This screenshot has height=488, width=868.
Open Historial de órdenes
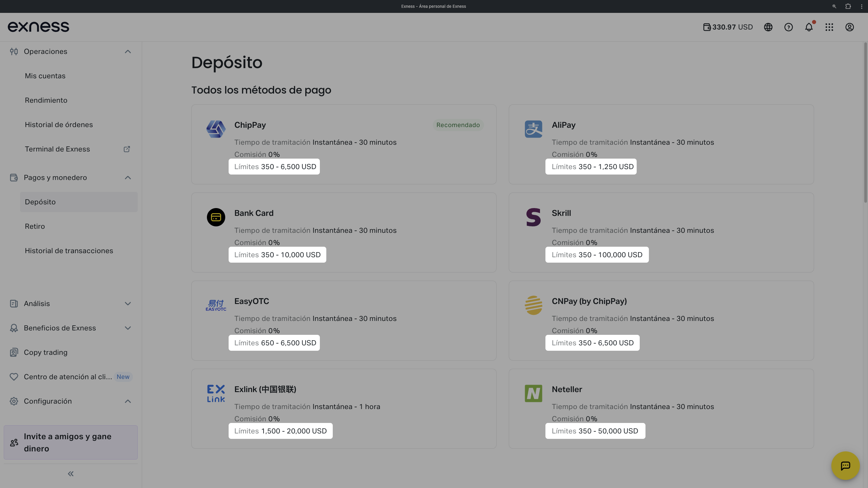point(59,125)
